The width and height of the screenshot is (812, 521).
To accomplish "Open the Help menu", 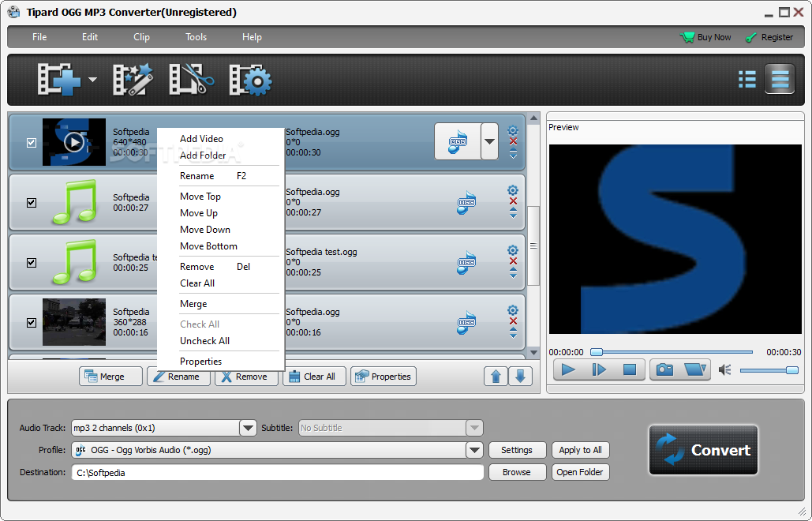I will tap(252, 37).
